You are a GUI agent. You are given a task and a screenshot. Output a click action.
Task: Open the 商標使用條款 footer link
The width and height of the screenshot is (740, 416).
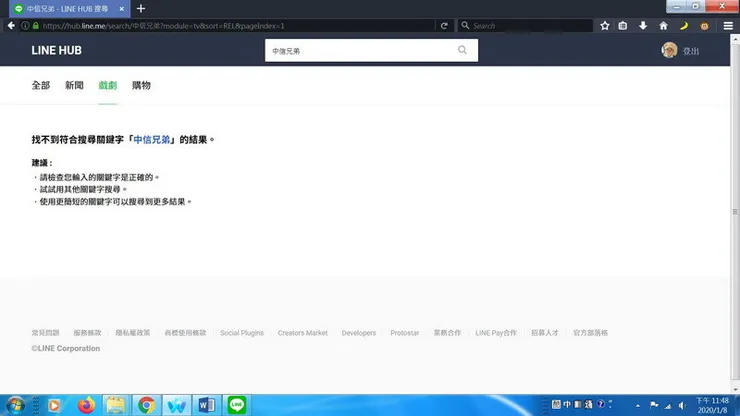click(185, 333)
